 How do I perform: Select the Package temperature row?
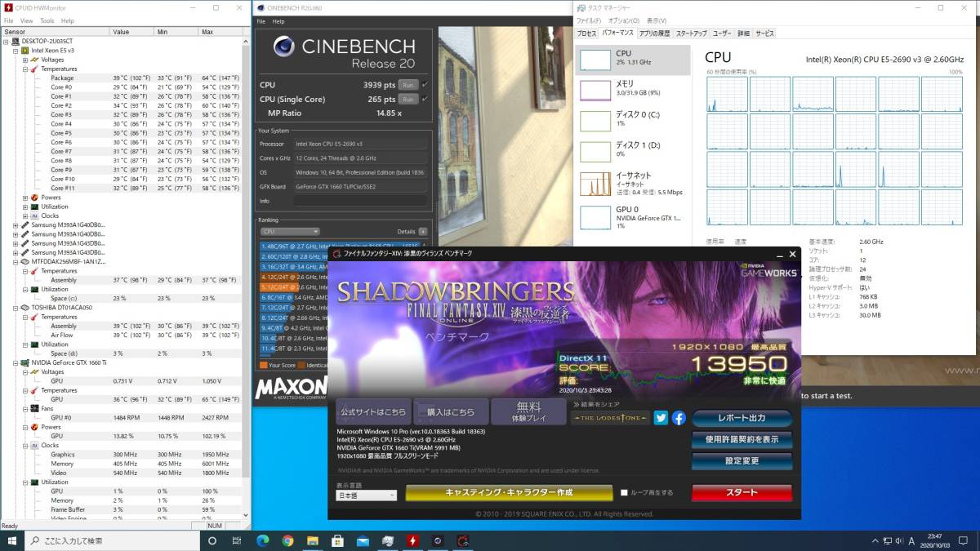121,78
